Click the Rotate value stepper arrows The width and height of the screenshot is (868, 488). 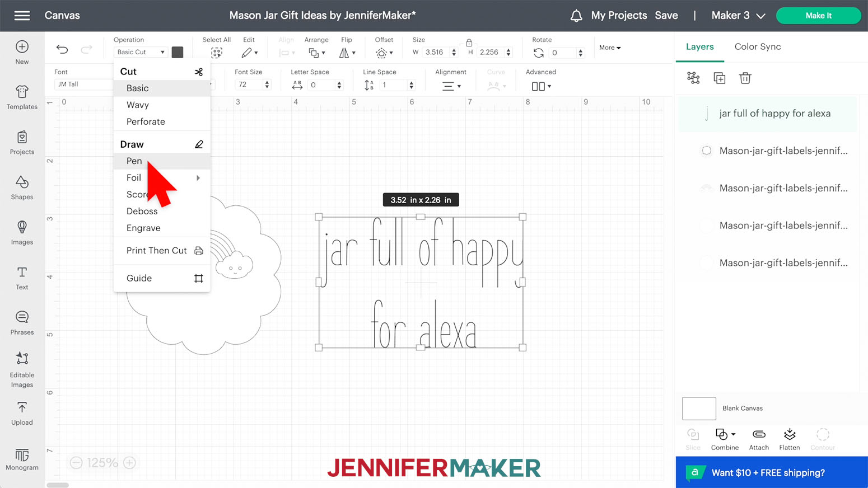pyautogui.click(x=580, y=53)
